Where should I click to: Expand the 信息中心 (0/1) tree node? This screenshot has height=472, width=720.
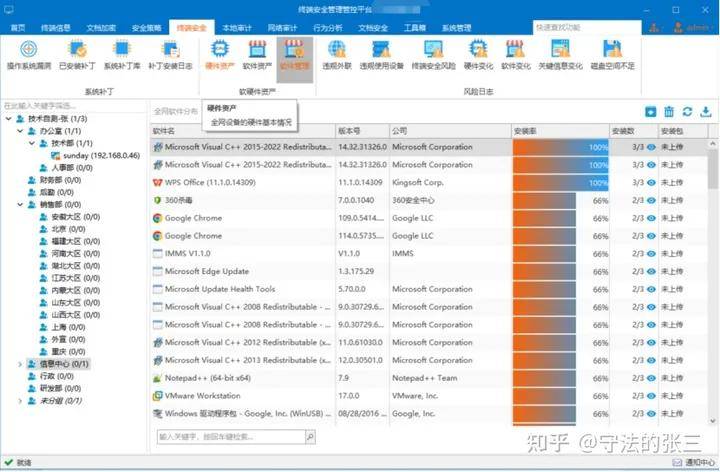(20, 364)
